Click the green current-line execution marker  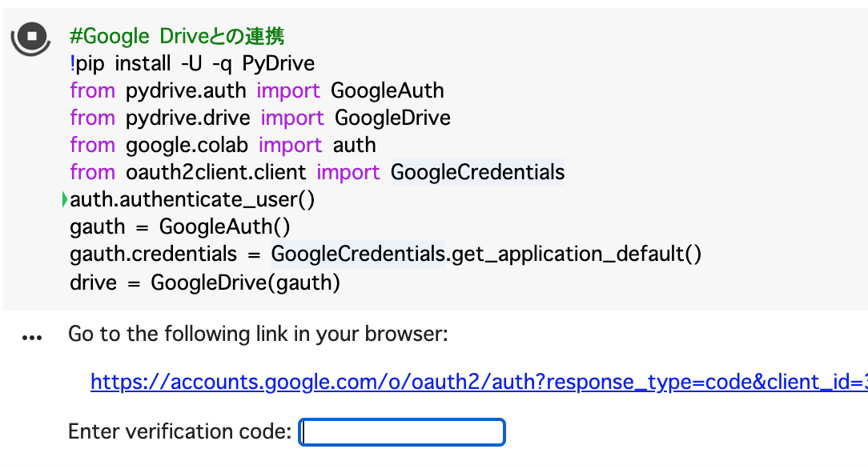(64, 200)
